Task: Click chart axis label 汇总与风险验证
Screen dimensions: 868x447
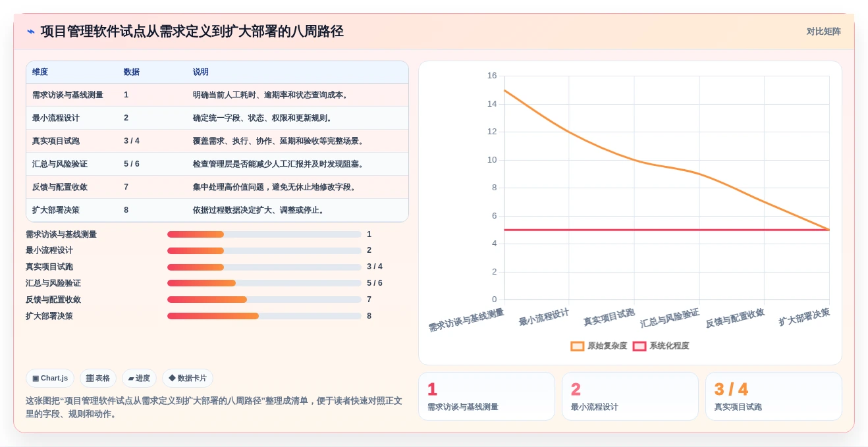Action: tap(670, 318)
